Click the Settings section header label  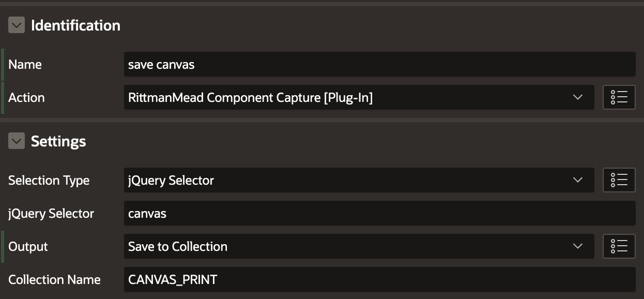click(x=58, y=141)
